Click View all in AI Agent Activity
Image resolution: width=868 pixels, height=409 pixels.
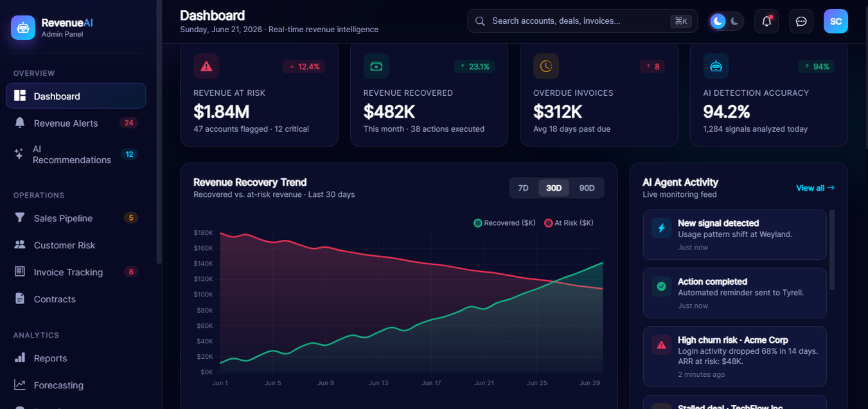click(815, 188)
